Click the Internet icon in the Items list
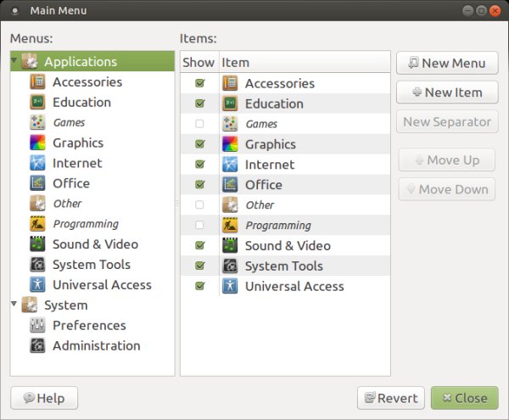509x420 pixels. tap(230, 165)
